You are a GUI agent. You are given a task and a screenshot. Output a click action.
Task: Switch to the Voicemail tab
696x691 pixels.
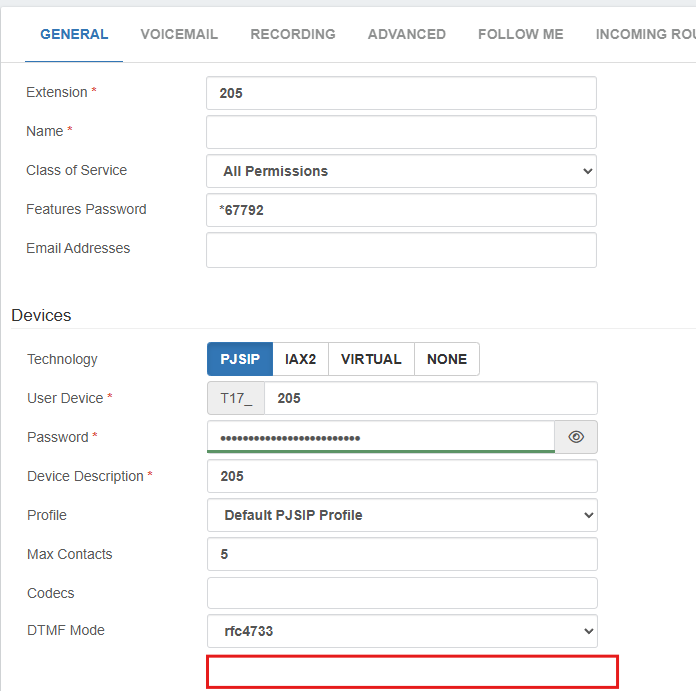[x=179, y=34]
